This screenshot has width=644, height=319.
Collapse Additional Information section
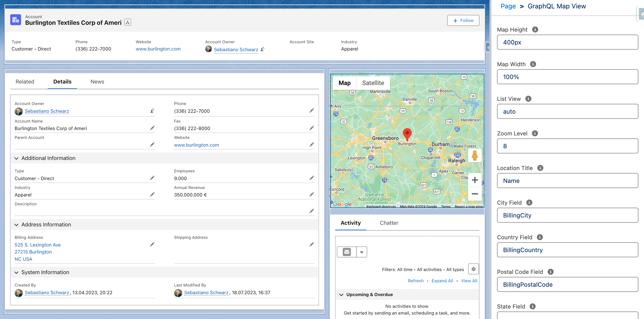tap(17, 158)
